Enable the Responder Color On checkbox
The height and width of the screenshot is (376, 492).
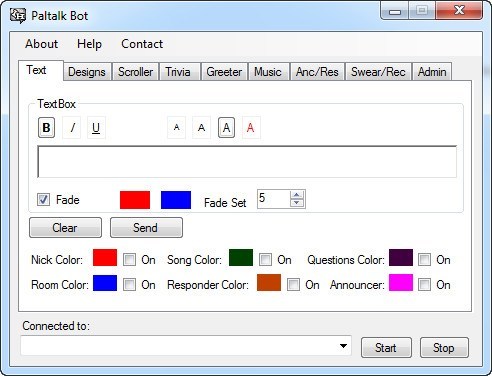pos(293,285)
